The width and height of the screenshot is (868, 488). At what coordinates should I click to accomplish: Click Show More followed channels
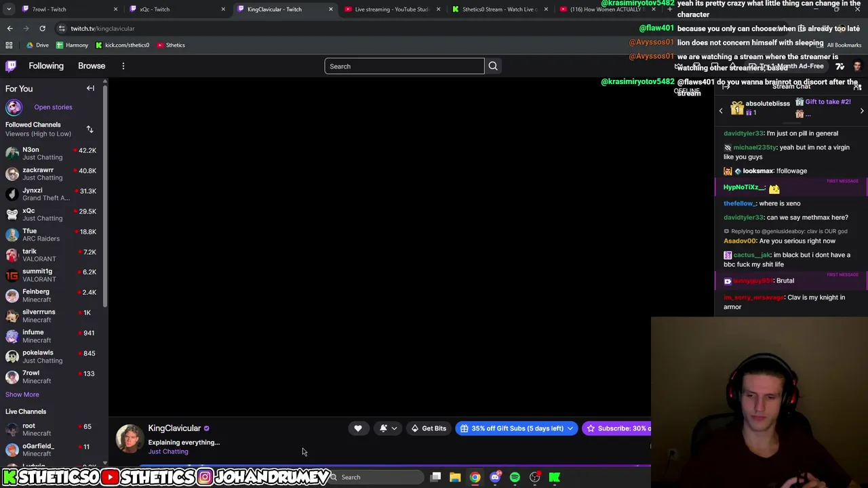tap(22, 394)
